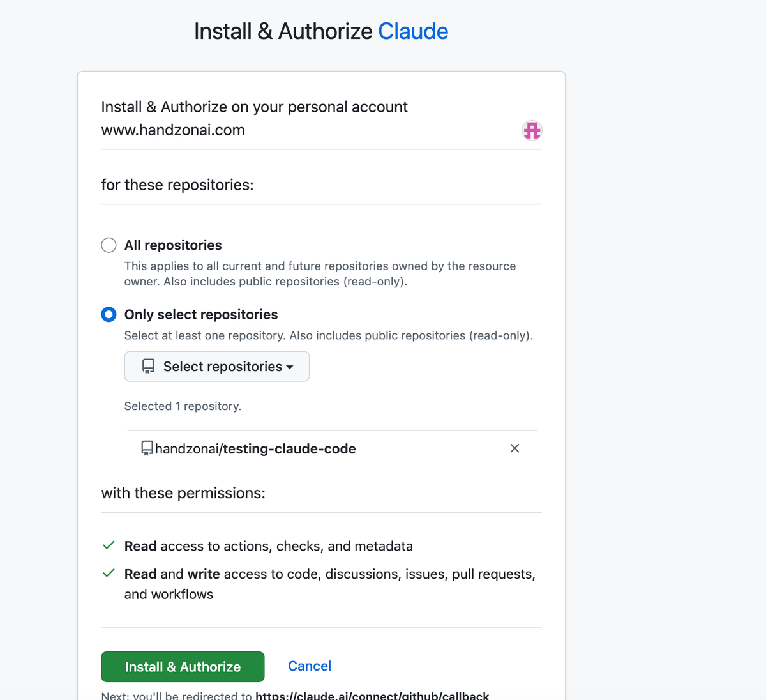Select the Only select repositories option
This screenshot has height=700, width=766.
109,314
